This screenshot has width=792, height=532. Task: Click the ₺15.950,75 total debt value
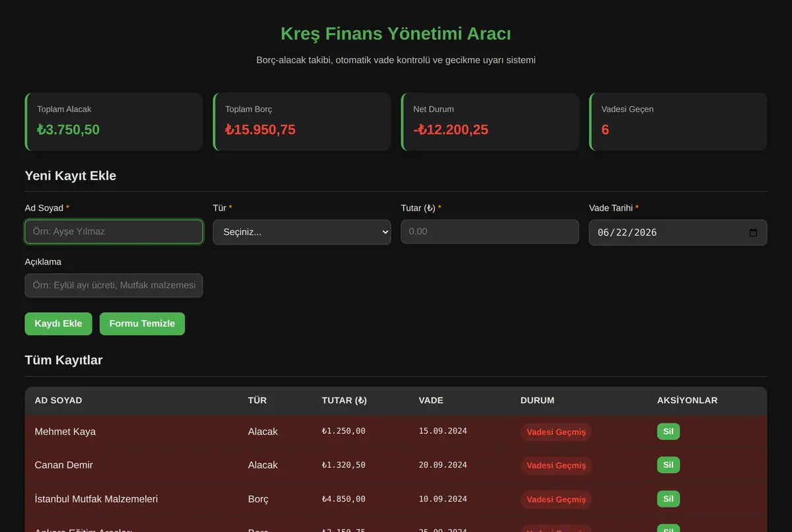260,129
